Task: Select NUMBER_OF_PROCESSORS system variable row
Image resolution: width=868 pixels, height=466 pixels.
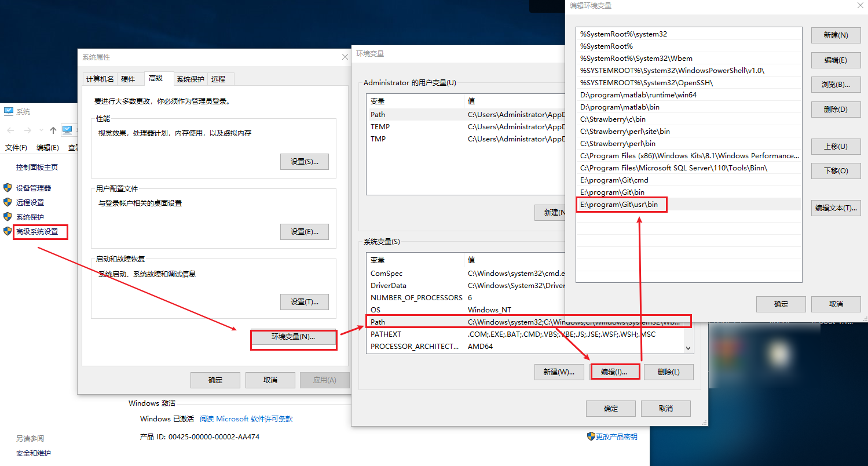Action: (x=466, y=297)
